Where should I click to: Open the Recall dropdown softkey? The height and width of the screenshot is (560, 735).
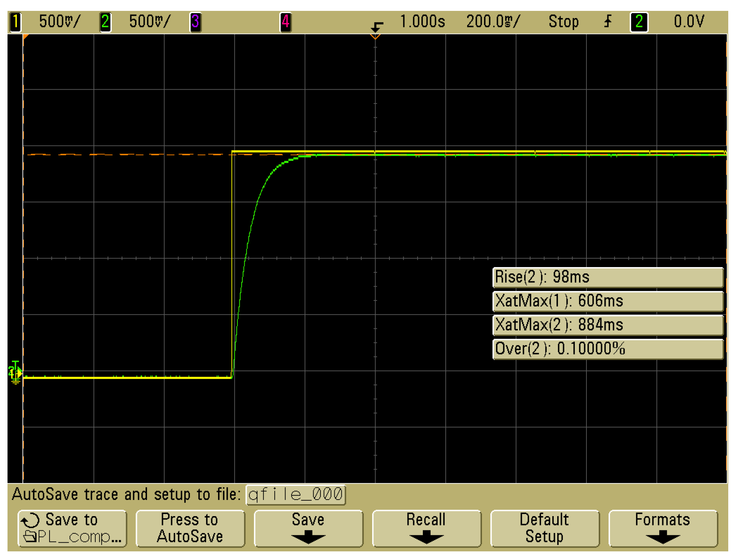[x=426, y=528]
